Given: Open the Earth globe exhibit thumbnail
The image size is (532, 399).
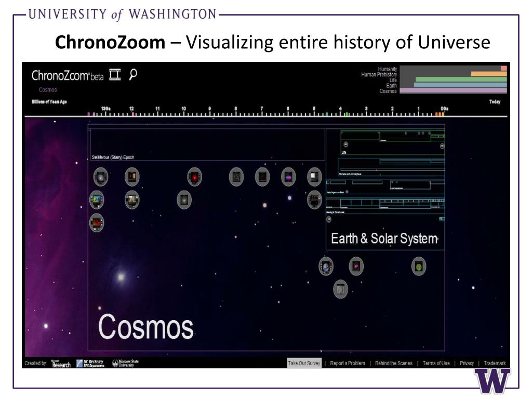Looking at the screenshot, I should tap(326, 267).
